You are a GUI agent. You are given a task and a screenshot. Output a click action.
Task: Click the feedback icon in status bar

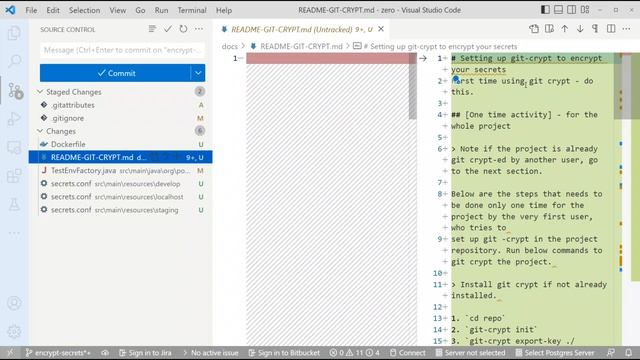[x=611, y=353]
